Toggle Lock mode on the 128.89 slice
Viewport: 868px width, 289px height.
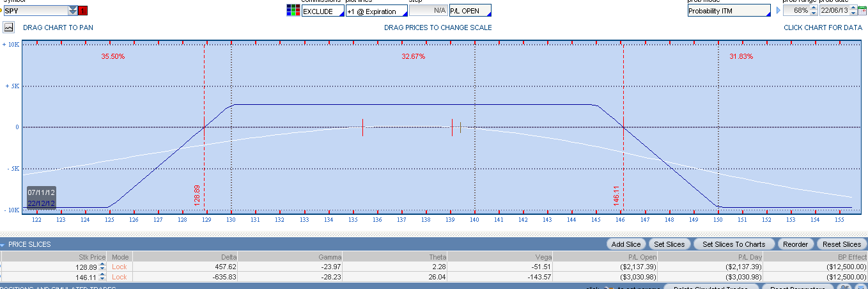point(120,267)
